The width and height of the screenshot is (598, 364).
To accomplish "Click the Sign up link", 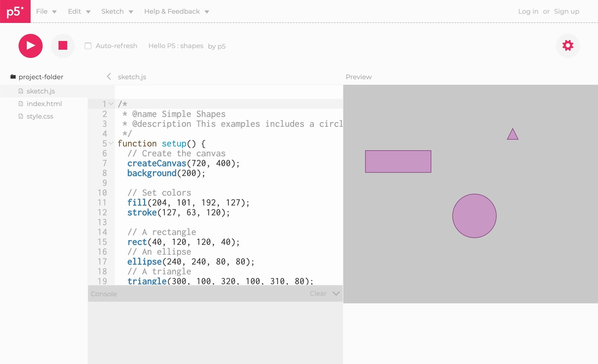I will click(566, 11).
